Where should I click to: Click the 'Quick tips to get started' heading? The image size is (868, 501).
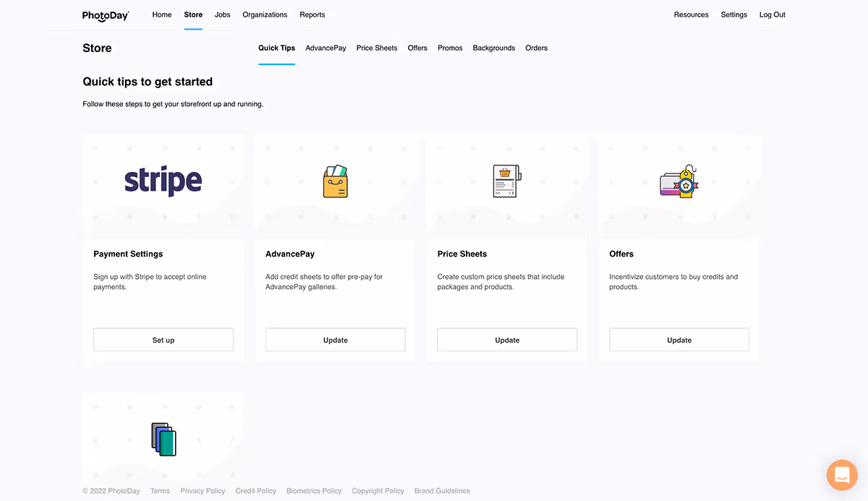click(x=148, y=82)
